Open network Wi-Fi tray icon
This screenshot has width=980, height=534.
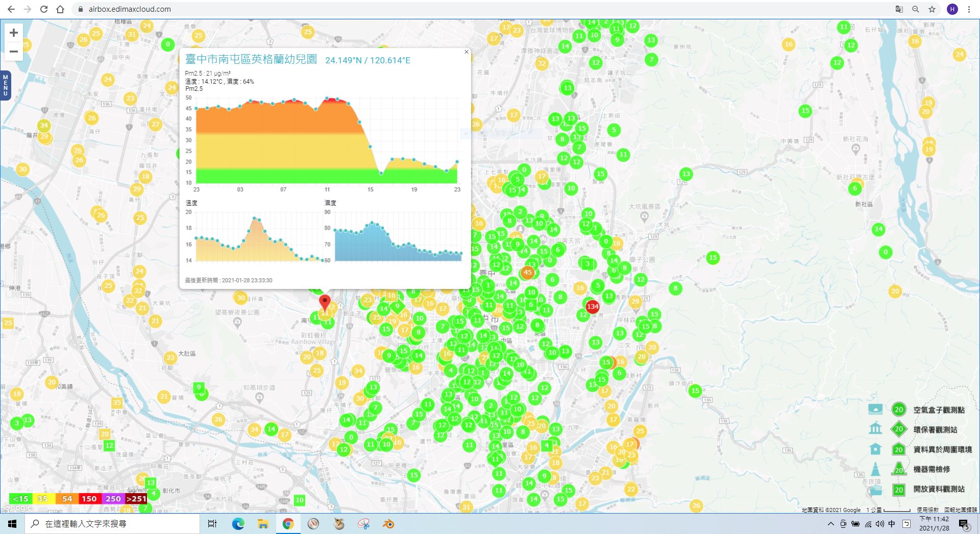tap(868, 524)
